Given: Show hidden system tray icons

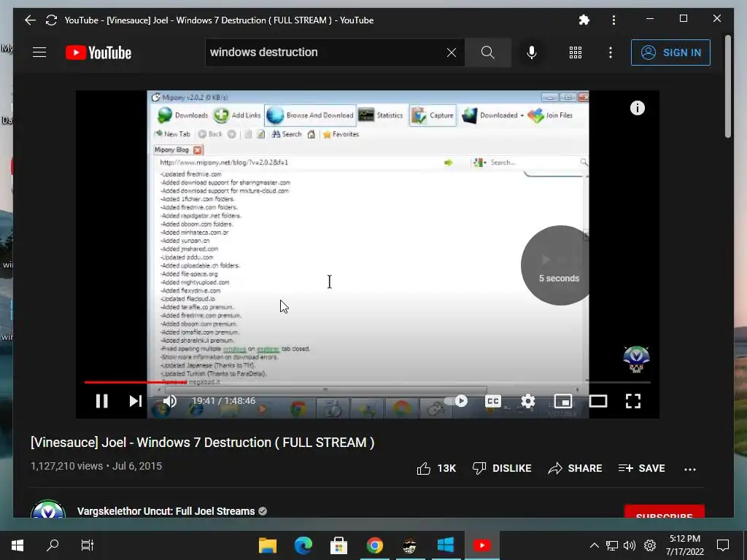Looking at the screenshot, I should click(x=594, y=545).
